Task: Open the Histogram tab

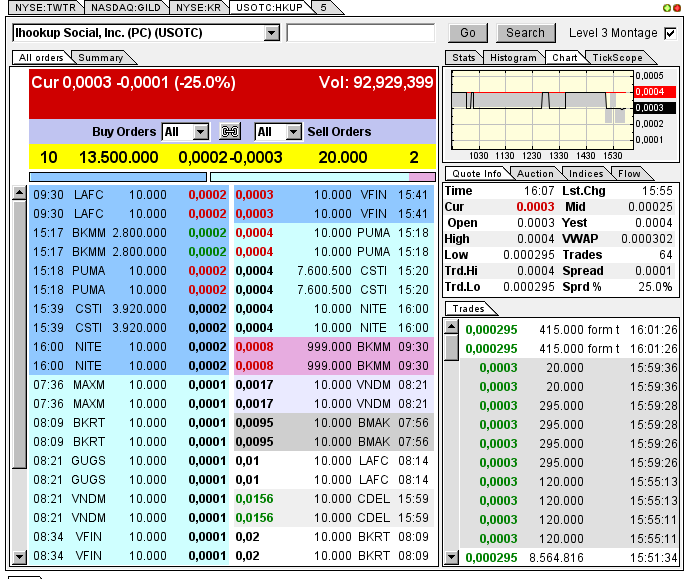Action: click(x=513, y=58)
